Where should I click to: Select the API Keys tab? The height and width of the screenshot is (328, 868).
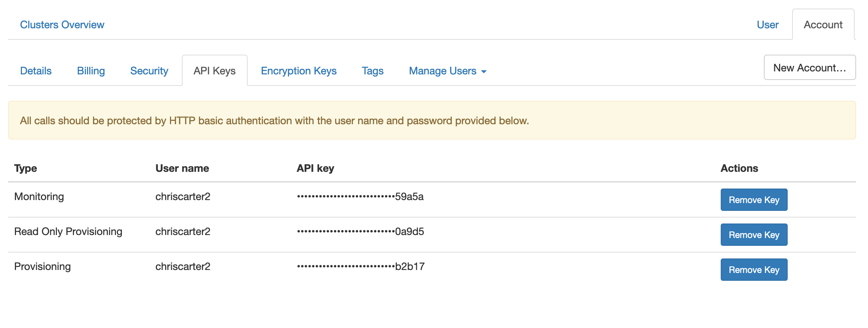click(215, 71)
